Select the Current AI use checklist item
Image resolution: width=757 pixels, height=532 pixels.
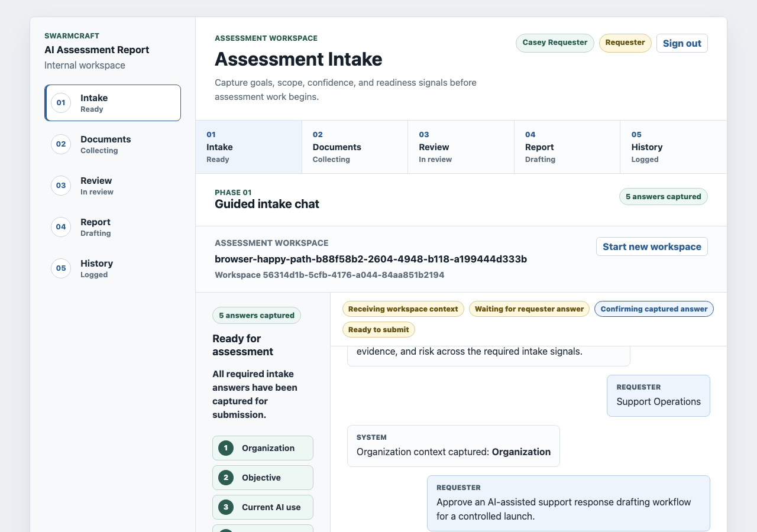click(263, 507)
